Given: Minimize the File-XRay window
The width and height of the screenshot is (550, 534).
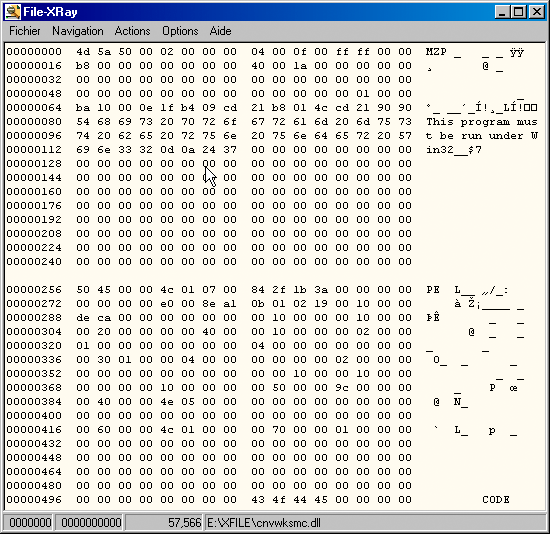Looking at the screenshot, I should coord(502,12).
